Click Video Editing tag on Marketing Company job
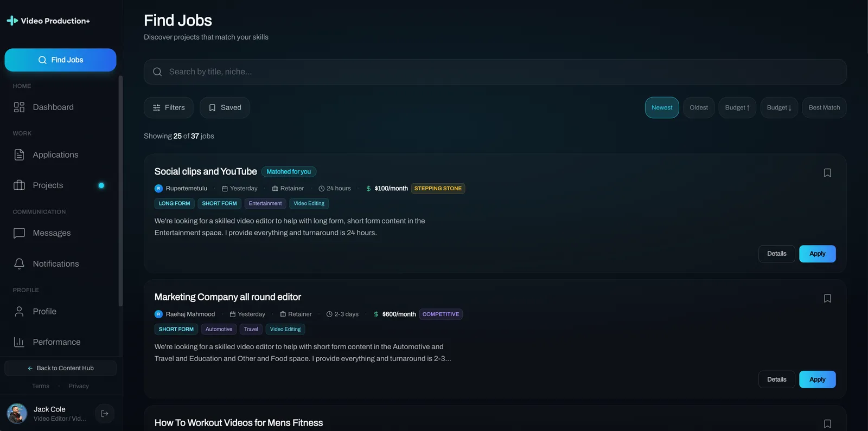Image resolution: width=868 pixels, height=431 pixels. (x=285, y=330)
